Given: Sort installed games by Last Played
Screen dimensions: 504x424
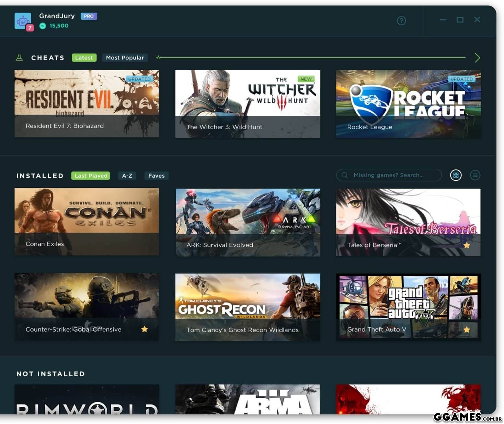Looking at the screenshot, I should (x=91, y=176).
